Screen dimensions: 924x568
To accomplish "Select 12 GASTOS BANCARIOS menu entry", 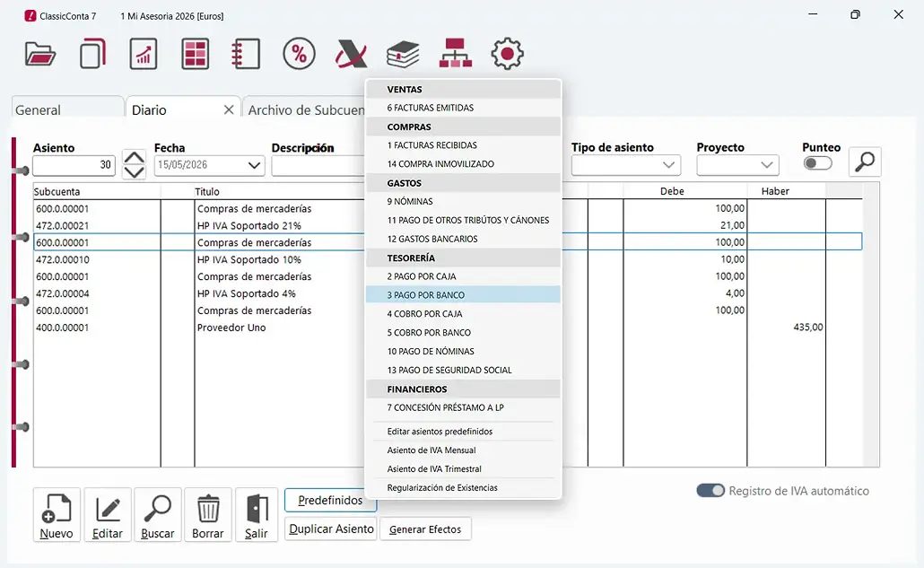I will click(463, 240).
